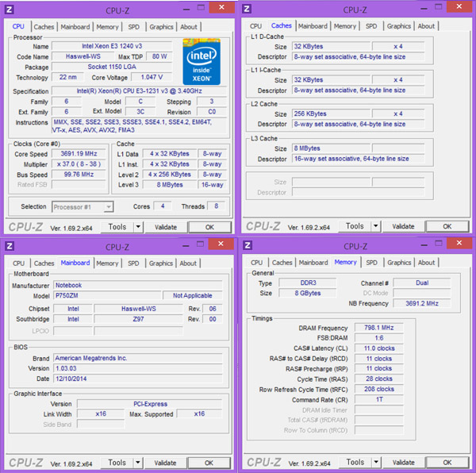Click the Command Rate 1T value
The image size is (476, 473).
379,399
